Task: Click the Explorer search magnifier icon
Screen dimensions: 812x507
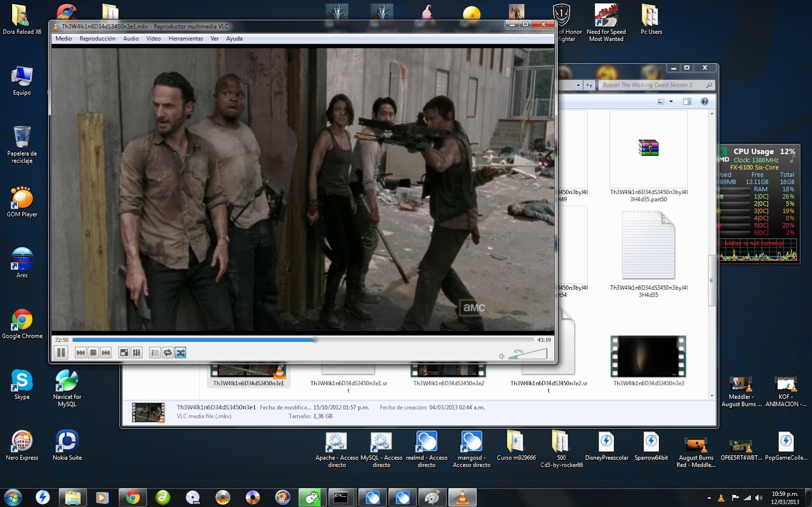Action: point(709,85)
